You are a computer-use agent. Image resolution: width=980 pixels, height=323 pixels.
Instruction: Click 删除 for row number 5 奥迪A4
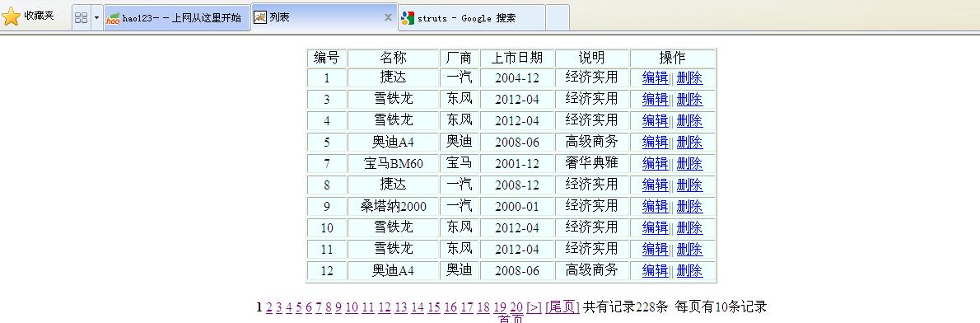689,142
